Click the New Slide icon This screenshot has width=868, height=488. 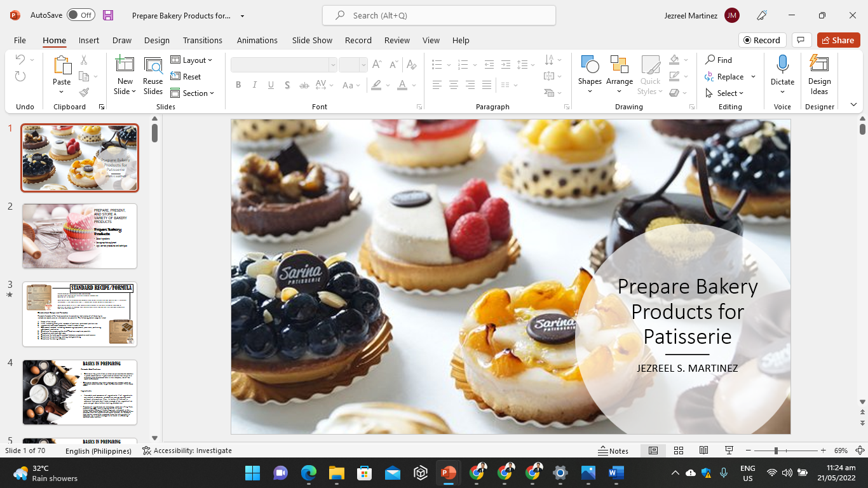click(125, 65)
